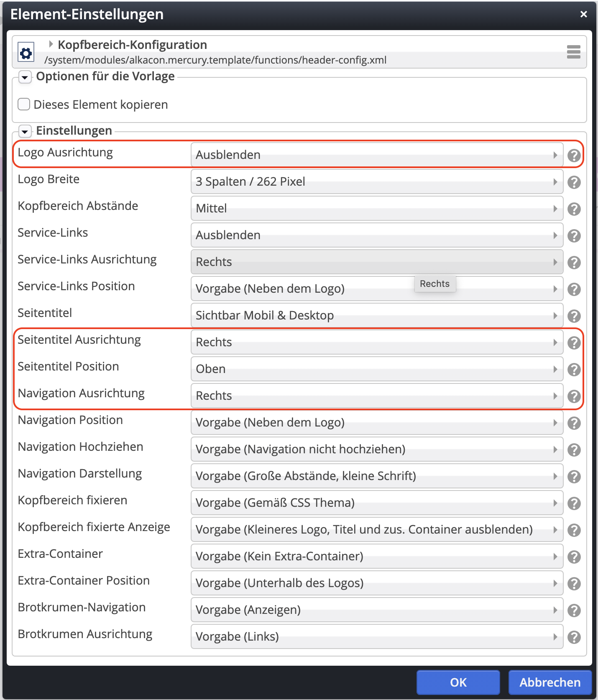Show help icon in Seitentitel row

(x=574, y=316)
